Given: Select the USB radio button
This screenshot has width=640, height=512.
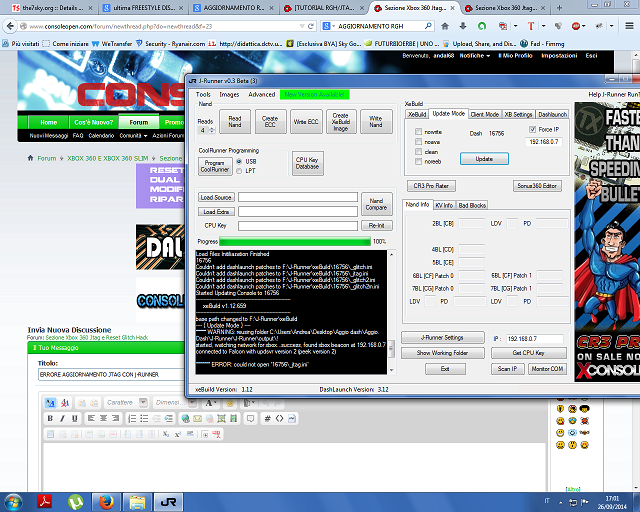Looking at the screenshot, I should [x=239, y=162].
